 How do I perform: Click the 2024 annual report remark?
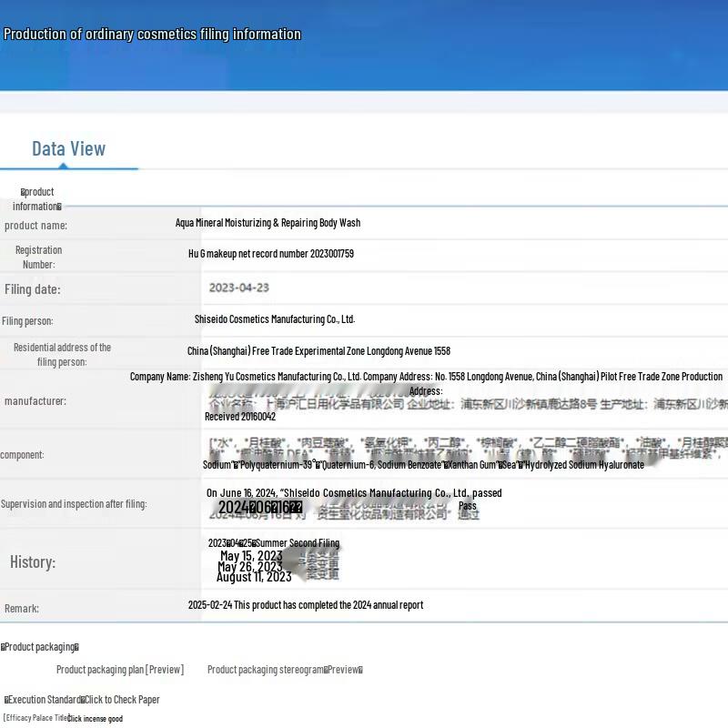tap(306, 605)
